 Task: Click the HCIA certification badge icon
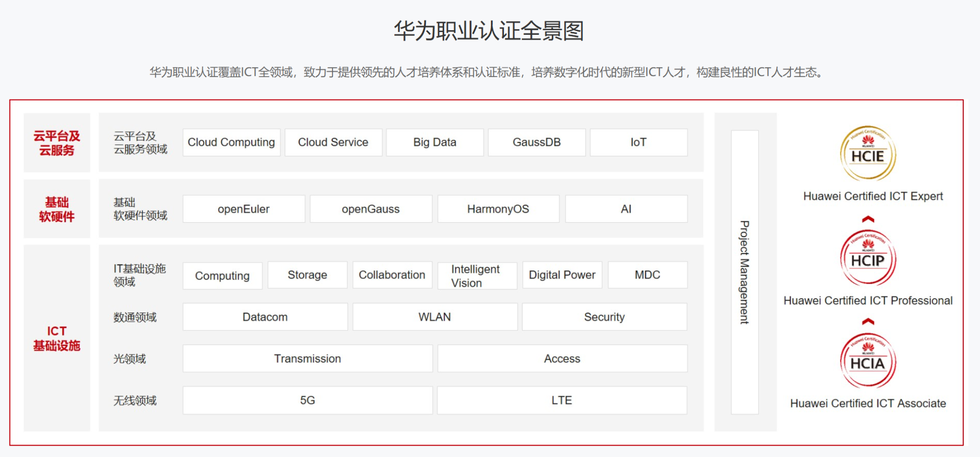point(868,360)
